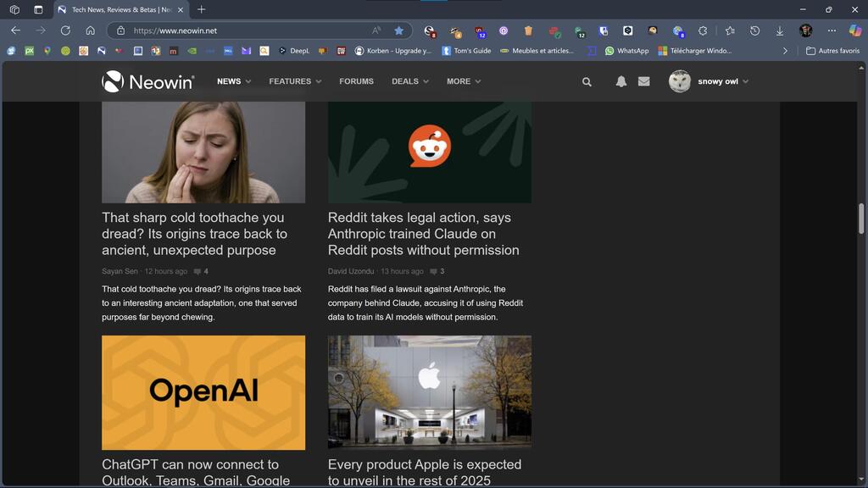Screen dimensions: 868x488
Task: Open the messages envelope icon
Action: point(644,81)
